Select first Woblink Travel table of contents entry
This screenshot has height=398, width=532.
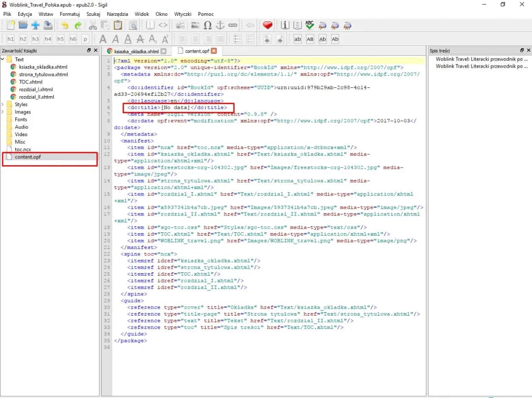pos(481,59)
